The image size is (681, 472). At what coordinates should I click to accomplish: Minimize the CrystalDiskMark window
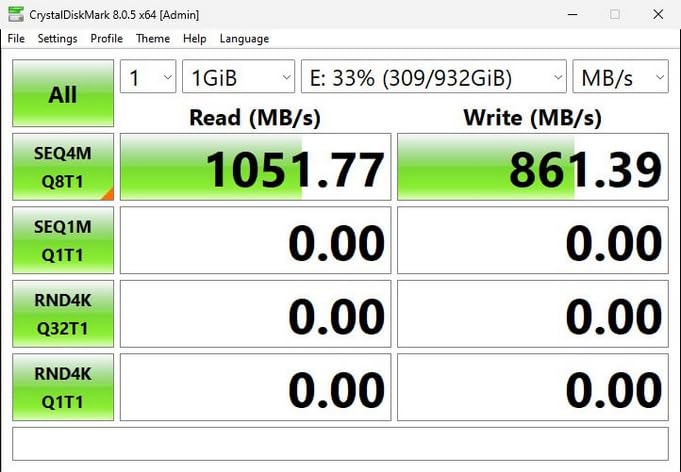pos(572,14)
